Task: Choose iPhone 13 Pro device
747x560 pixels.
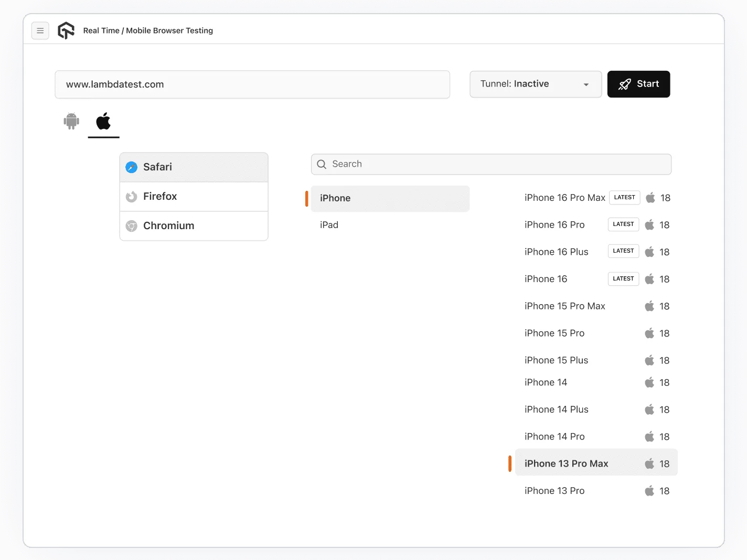Action: (554, 491)
